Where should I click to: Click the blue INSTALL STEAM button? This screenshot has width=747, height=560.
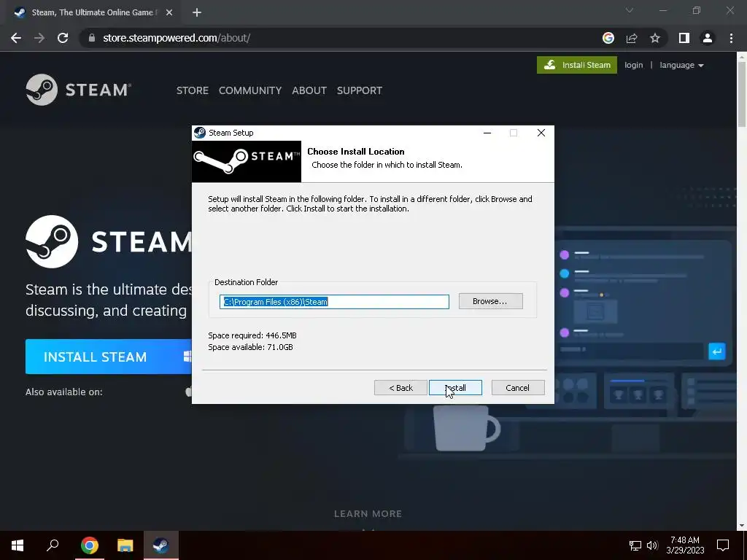tap(109, 357)
